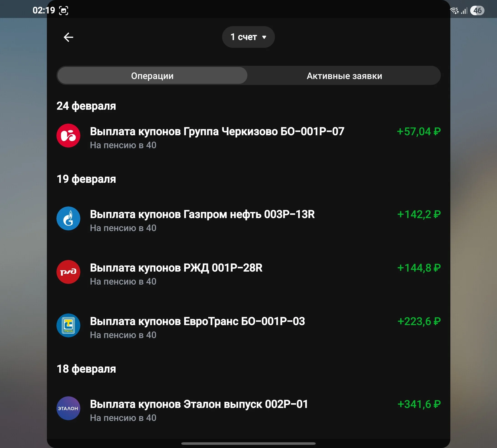The height and width of the screenshot is (448, 497).
Task: View the +223,6 ₽ ЕвроТранс amount
Action: (419, 321)
